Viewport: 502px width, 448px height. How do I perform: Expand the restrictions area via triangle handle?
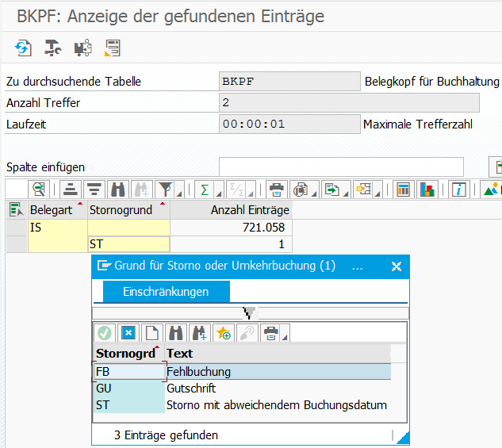pos(250,312)
